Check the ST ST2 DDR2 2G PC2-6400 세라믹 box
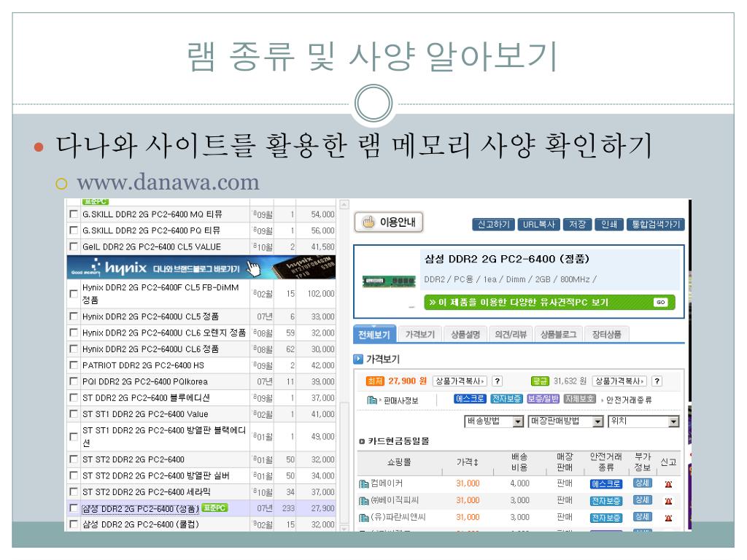 pos(74,492)
